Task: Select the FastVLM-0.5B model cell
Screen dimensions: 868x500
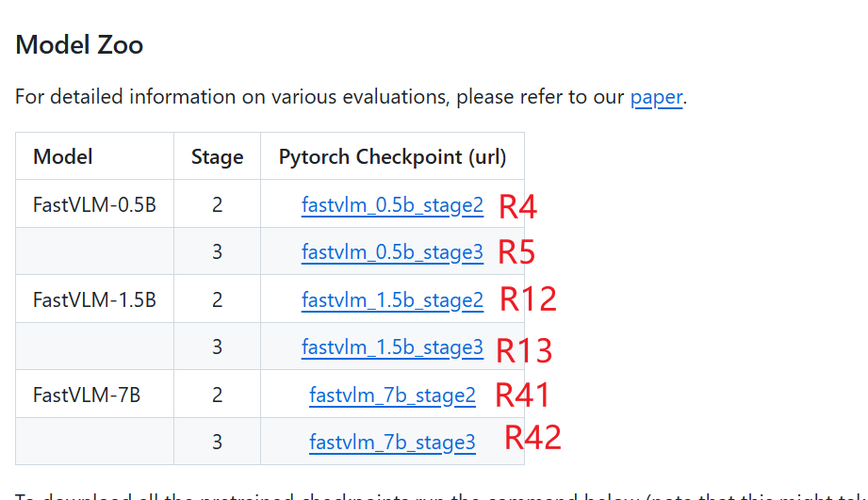Action: tap(94, 204)
